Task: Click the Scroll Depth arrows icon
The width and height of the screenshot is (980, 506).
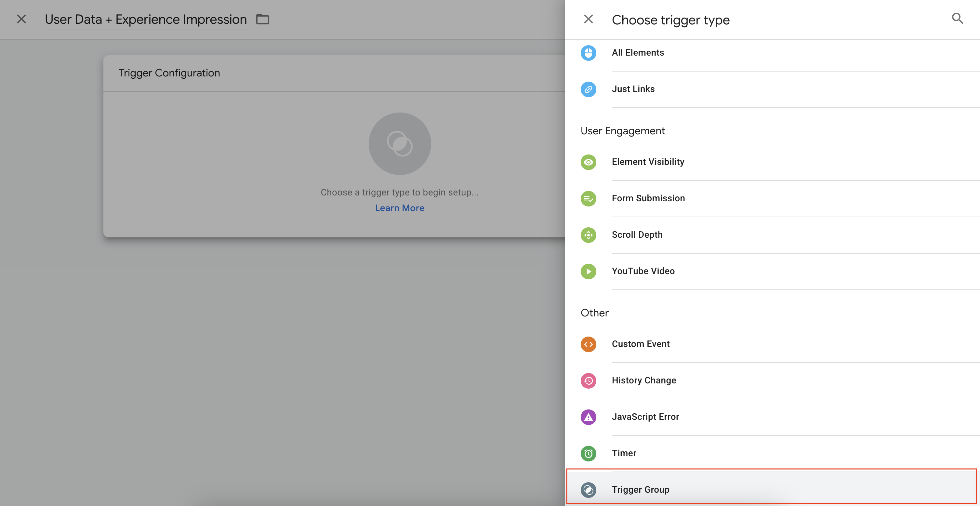Action: (x=588, y=235)
